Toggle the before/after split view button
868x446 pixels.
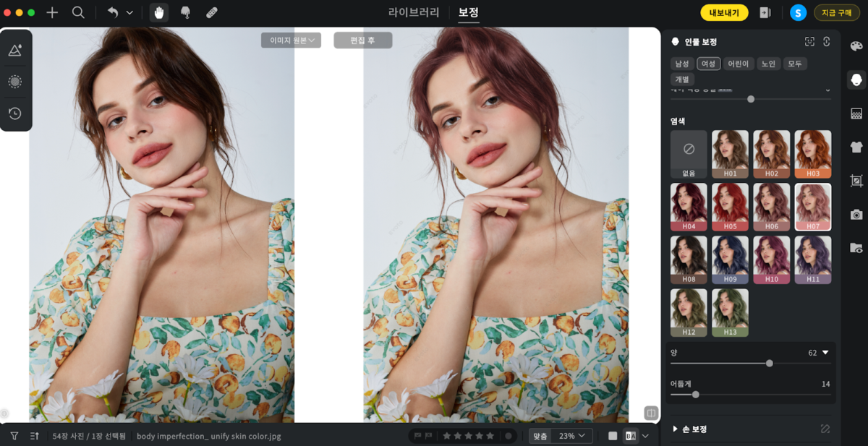(631, 436)
